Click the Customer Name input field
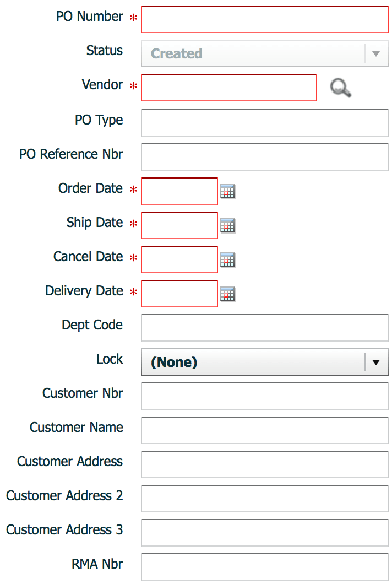This screenshot has width=392, height=584. click(x=264, y=430)
